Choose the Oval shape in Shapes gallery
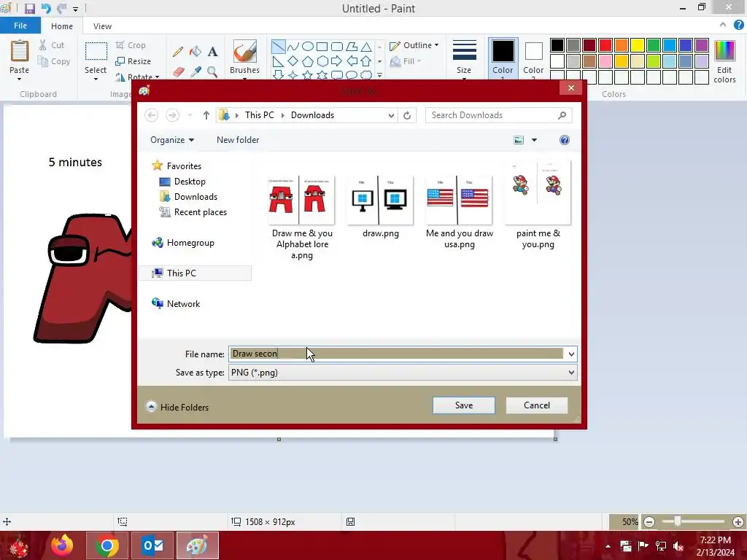The image size is (747, 560). coord(308,47)
